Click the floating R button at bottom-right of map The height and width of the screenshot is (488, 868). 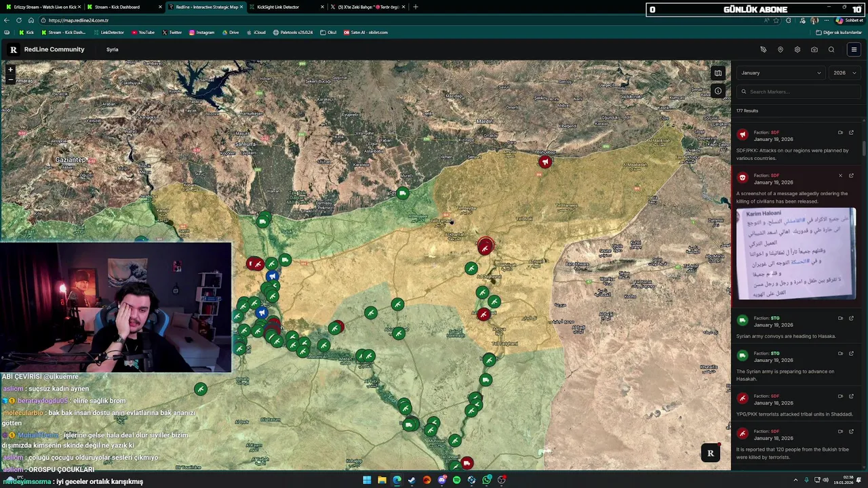point(710,453)
